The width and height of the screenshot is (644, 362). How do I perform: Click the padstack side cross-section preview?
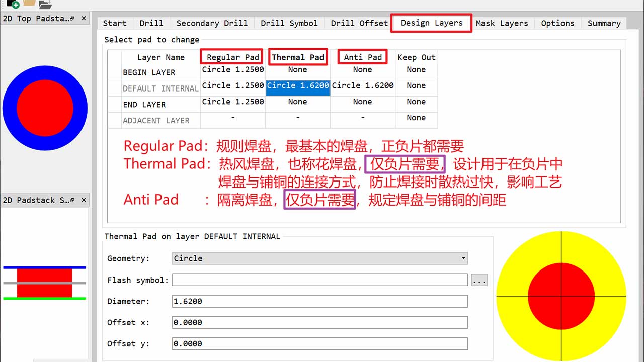[x=45, y=283]
